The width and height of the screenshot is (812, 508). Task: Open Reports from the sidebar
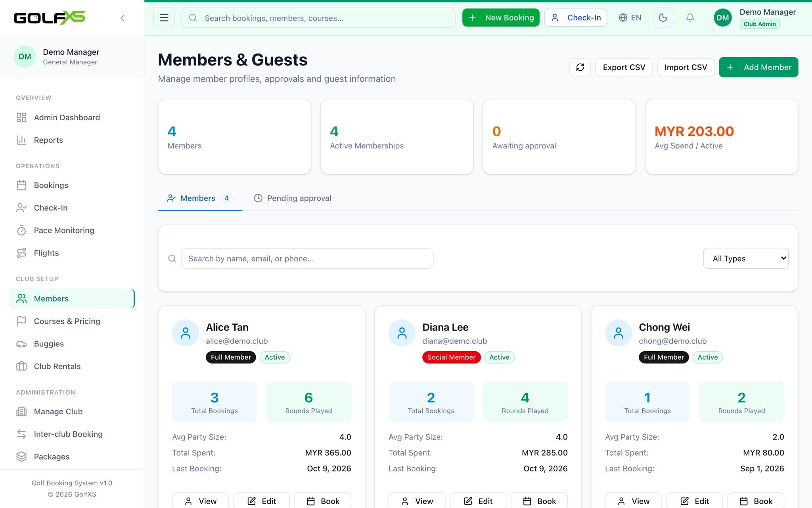[x=72, y=140]
